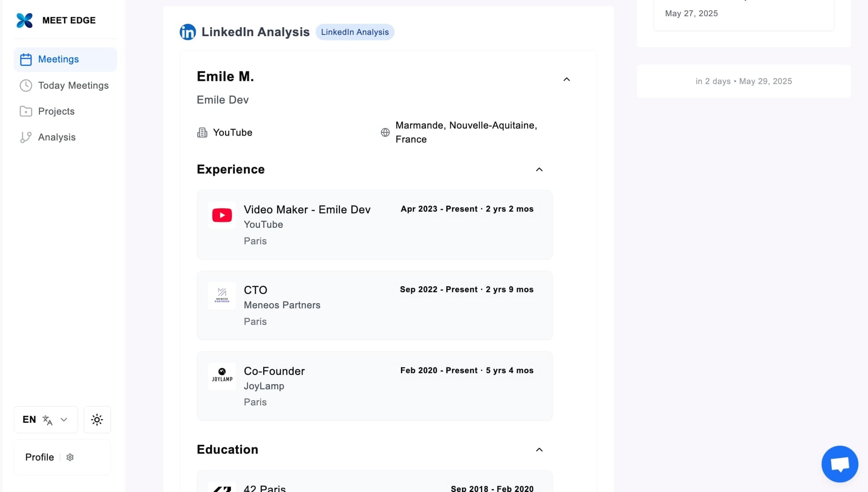Open the EN language dropdown
The height and width of the screenshot is (492, 868).
tap(46, 420)
